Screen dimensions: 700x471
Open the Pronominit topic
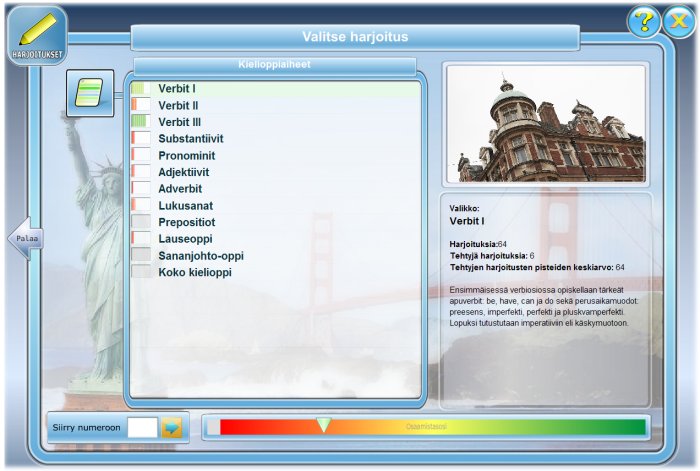coord(275,155)
